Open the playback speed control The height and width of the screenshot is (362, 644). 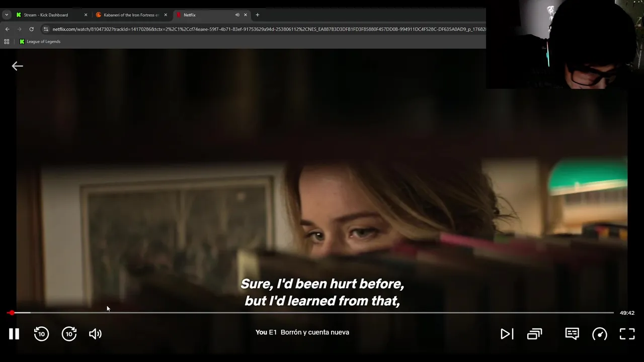[x=600, y=334]
